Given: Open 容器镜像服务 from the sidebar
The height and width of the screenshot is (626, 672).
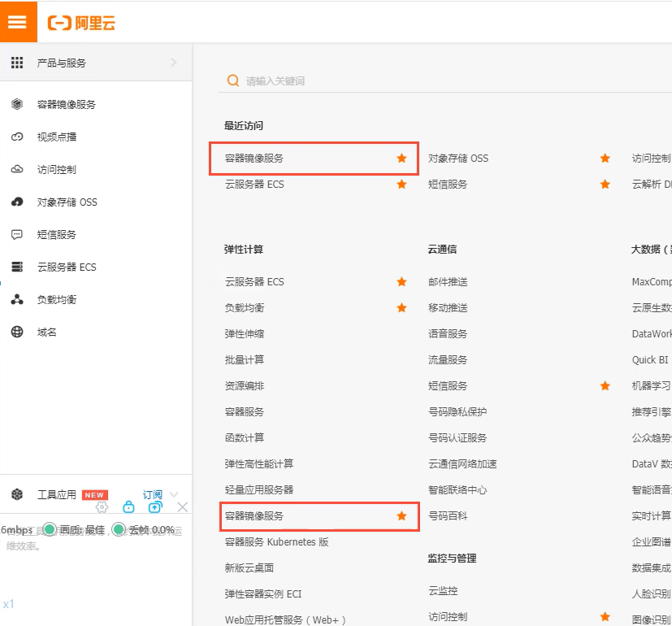Looking at the screenshot, I should pos(67,104).
